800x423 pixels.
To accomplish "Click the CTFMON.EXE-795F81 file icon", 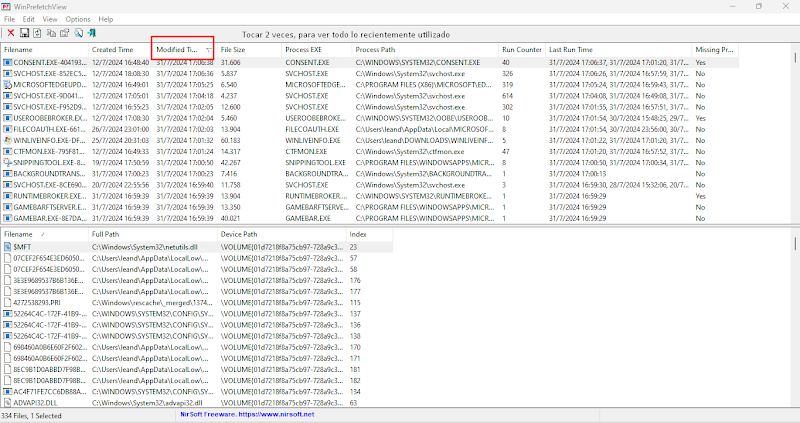I will (x=7, y=152).
